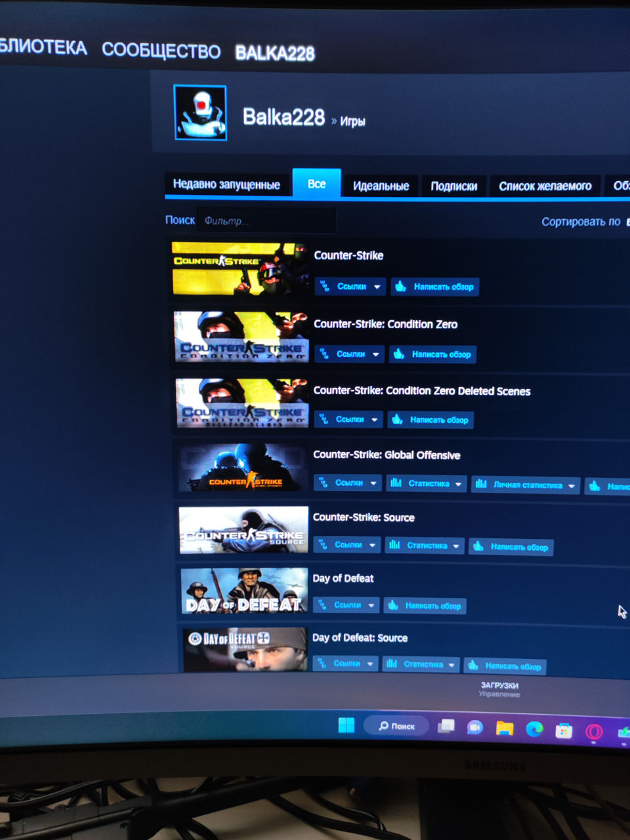
Task: Switch to the Недавно запущенные tab
Action: tap(226, 184)
